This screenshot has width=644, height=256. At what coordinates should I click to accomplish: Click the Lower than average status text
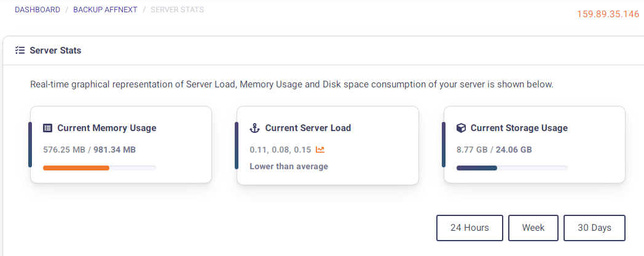[x=289, y=166]
